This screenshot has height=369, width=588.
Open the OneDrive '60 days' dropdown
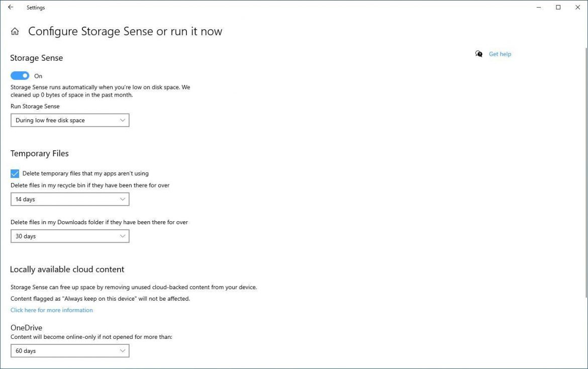pos(69,350)
